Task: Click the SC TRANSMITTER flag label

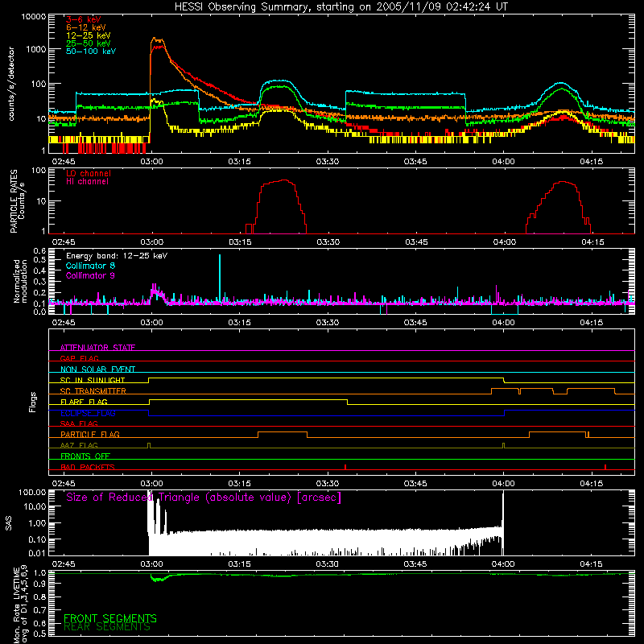Action: tap(93, 391)
